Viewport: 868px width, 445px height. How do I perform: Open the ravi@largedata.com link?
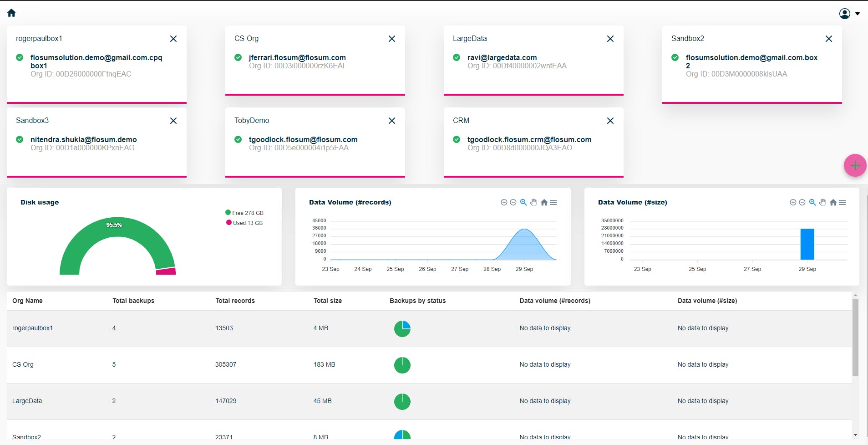tap(502, 57)
